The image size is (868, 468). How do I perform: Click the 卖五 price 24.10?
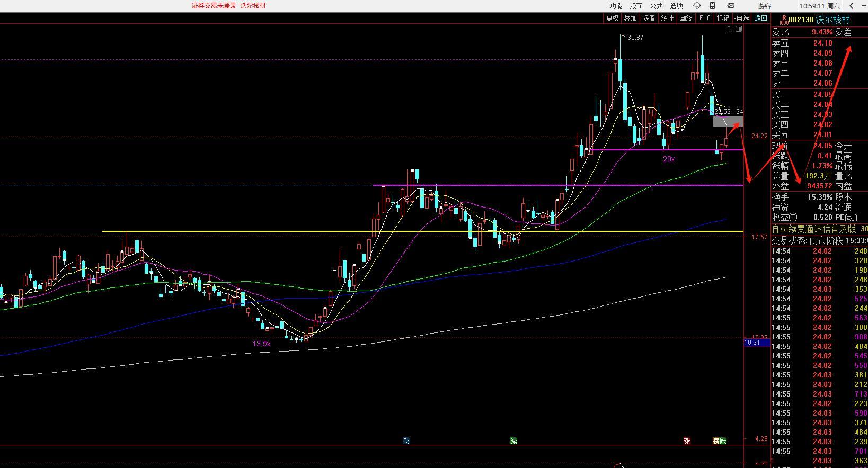tap(822, 43)
